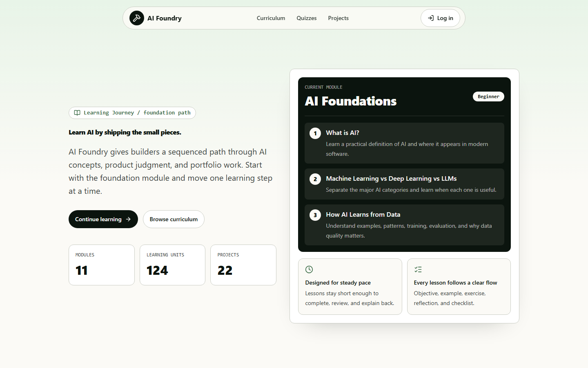Click the CURRENT MODULE label

(323, 87)
